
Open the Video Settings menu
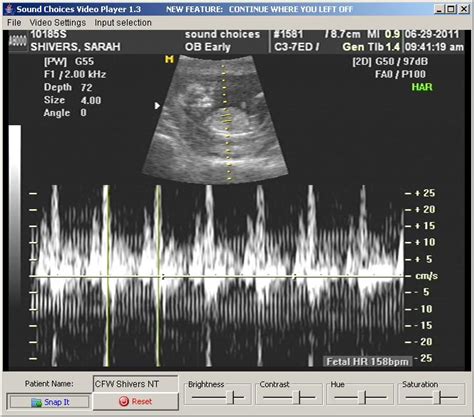click(x=58, y=23)
